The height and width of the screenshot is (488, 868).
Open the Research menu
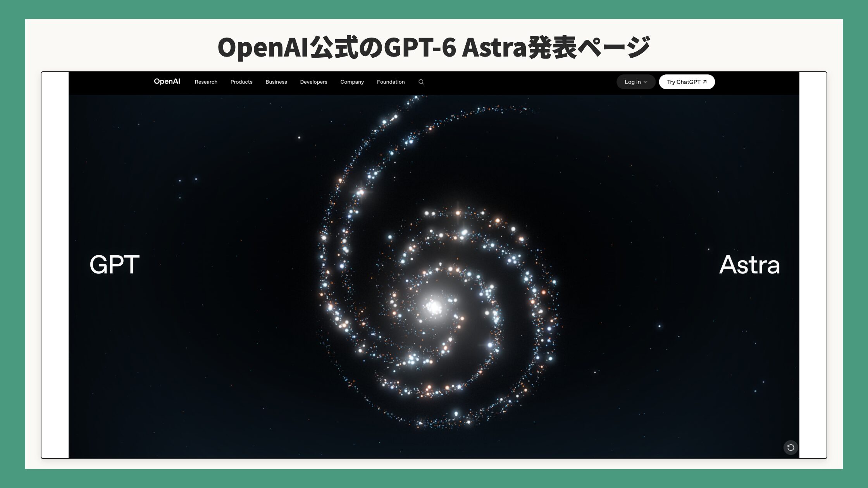point(206,82)
